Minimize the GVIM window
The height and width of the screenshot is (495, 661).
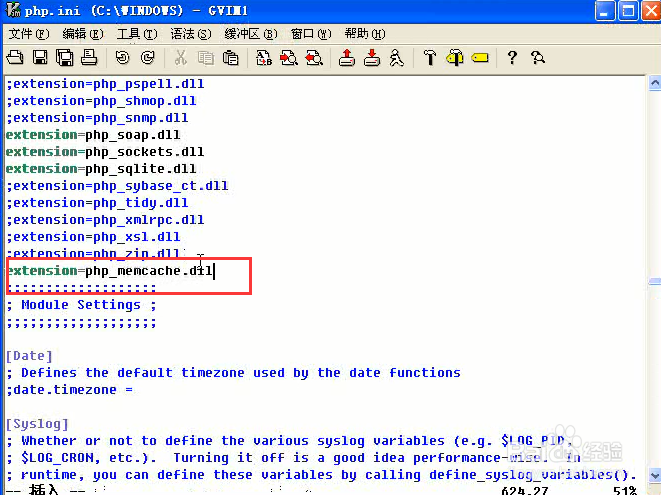coord(605,11)
